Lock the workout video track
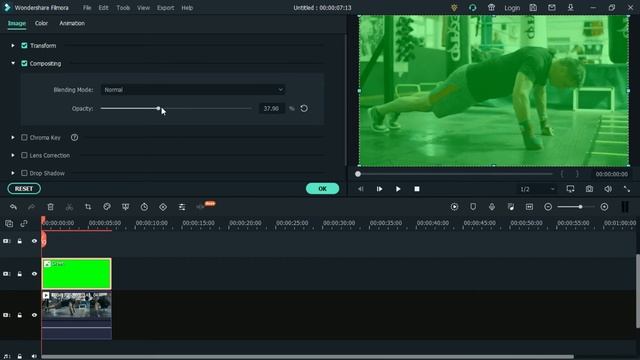Viewport: 640px width, 360px height. coord(20,315)
